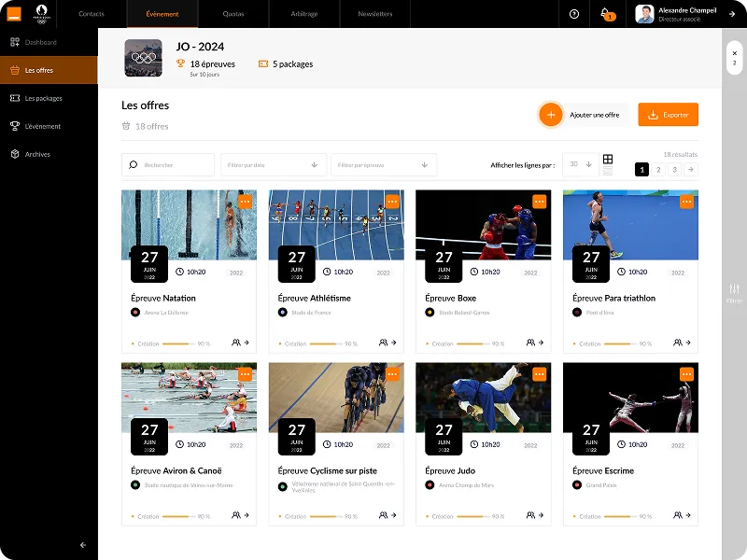
Task: Open the Filtrer sliders icon on right edge
Action: click(735, 288)
